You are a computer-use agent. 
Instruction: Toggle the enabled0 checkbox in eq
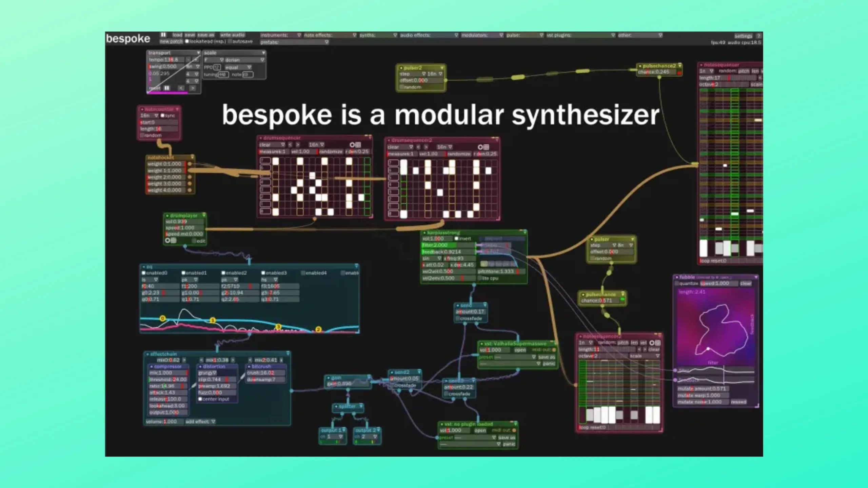click(144, 273)
